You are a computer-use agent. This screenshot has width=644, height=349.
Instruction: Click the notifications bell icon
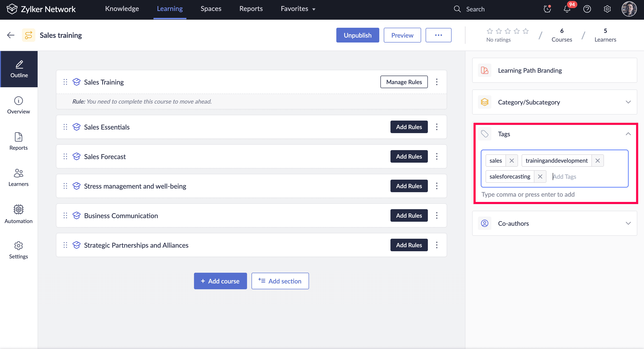click(567, 9)
